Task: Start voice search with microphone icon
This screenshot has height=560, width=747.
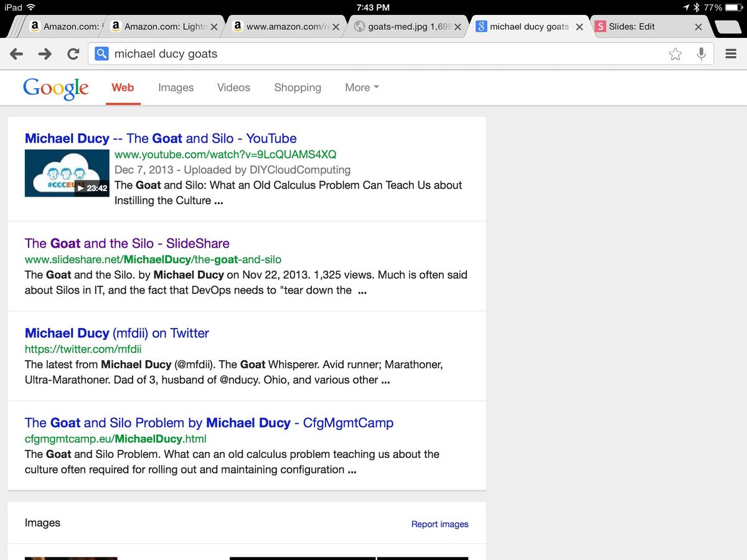Action: (701, 54)
